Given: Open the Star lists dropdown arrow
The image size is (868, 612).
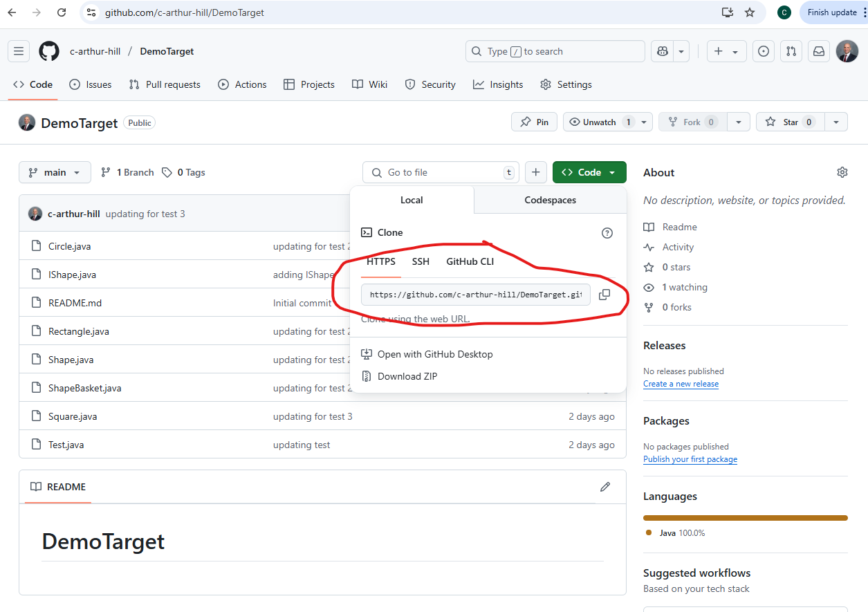Looking at the screenshot, I should tap(836, 122).
